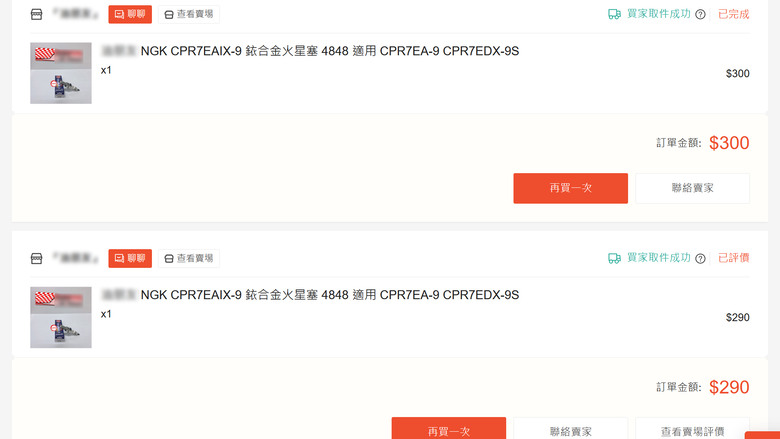Screen dimensions: 780x439
Task: Click 聯絡賣家 for the $300 order
Action: coord(692,188)
